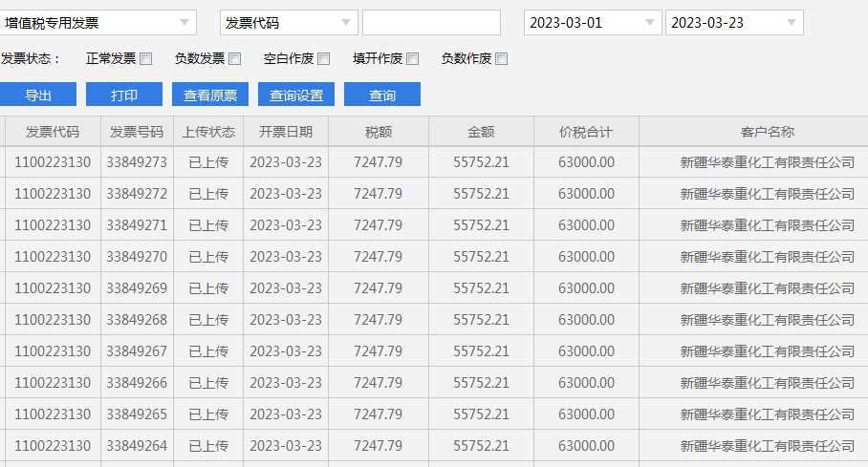Select invoice row numbered 33849268
This screenshot has width=868, height=467.
137,320
